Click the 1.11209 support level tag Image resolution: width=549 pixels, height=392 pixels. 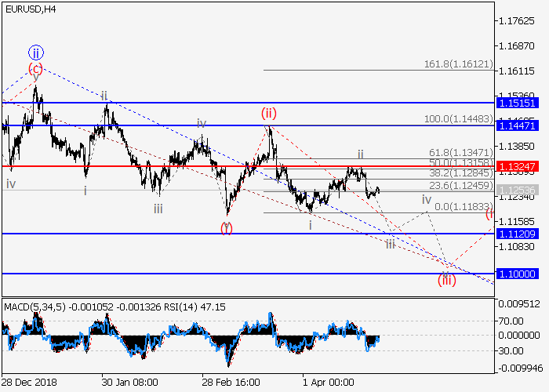tap(518, 234)
